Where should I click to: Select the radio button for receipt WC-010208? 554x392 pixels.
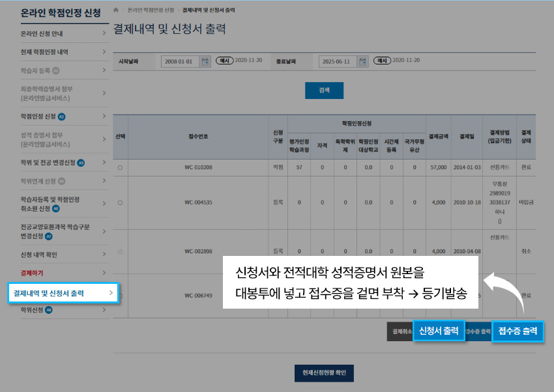(x=120, y=168)
